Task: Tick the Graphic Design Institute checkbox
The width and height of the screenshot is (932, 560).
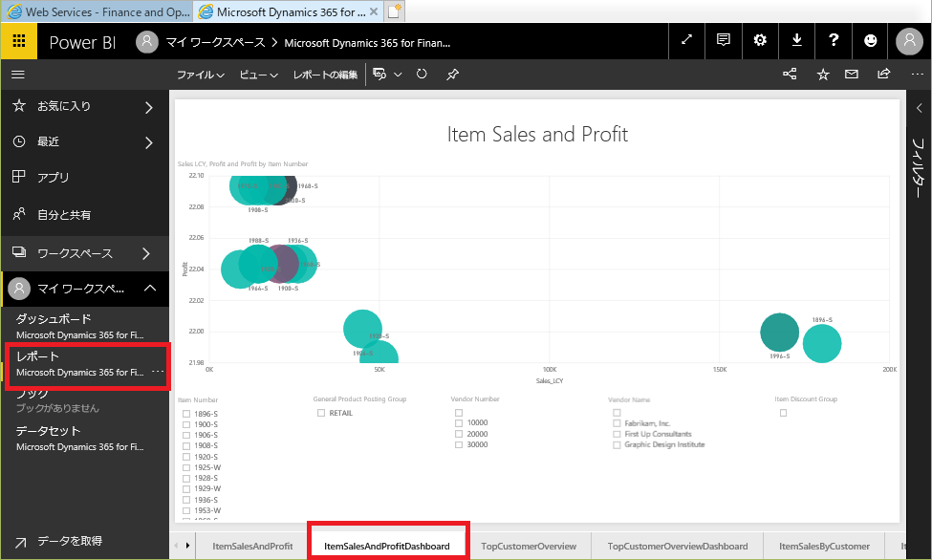Action: [617, 444]
